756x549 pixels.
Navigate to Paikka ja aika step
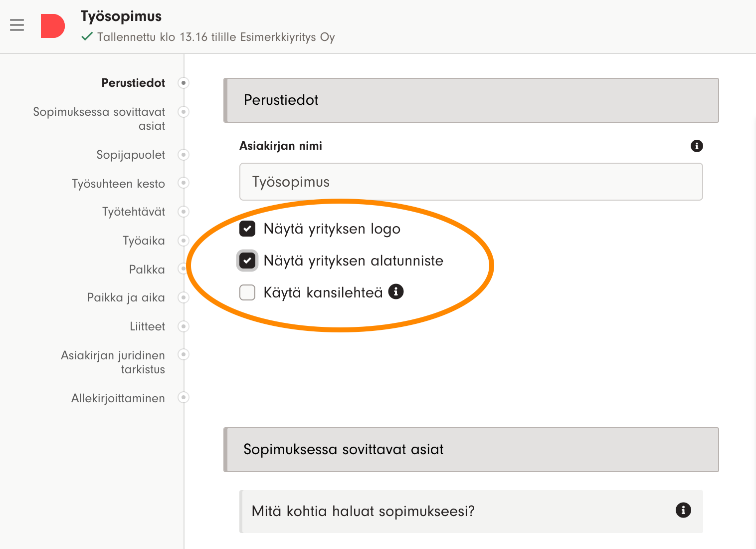[x=126, y=297]
